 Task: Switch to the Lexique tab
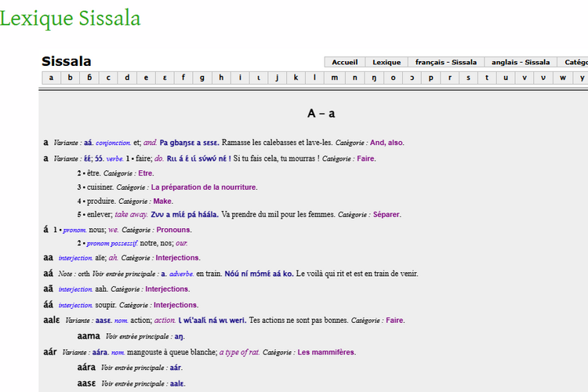[x=386, y=62]
